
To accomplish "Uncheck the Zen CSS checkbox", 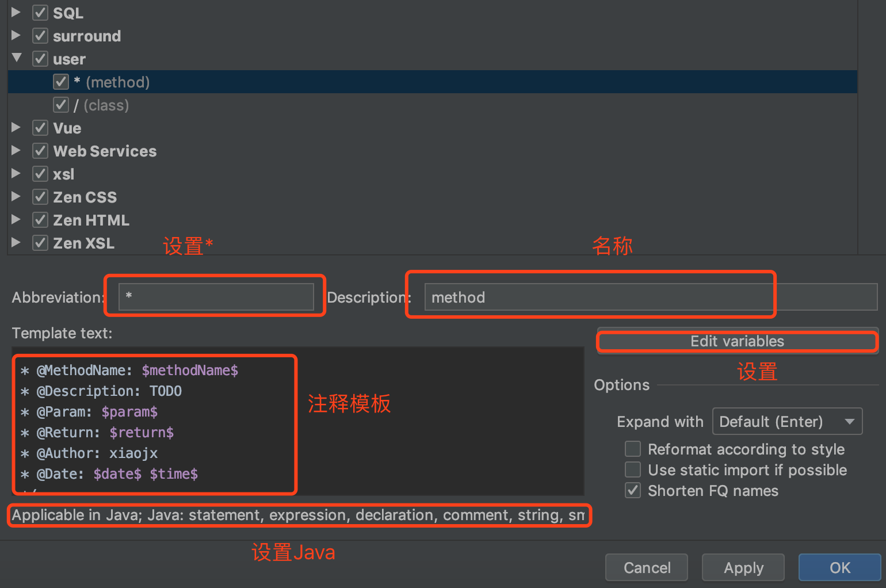I will point(40,197).
